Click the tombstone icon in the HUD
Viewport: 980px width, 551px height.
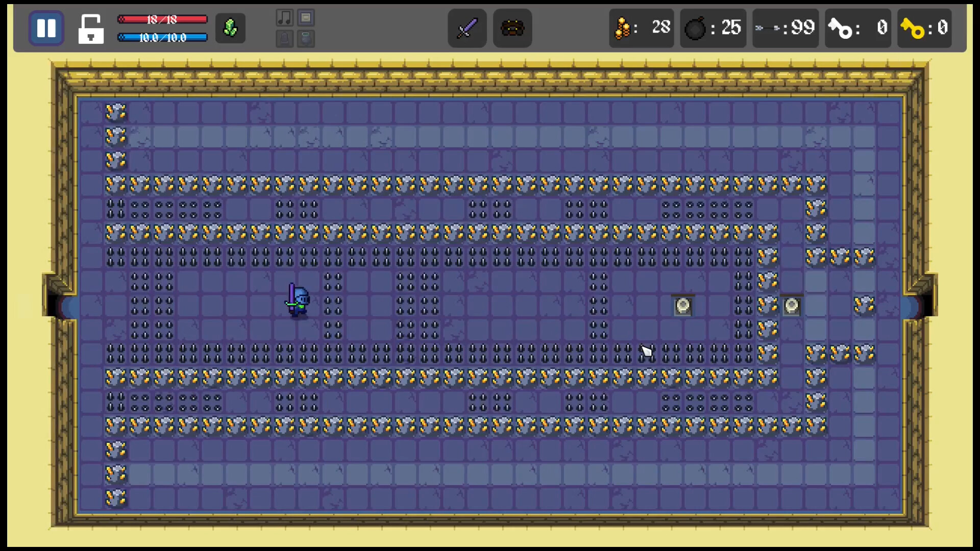pyautogui.click(x=284, y=38)
